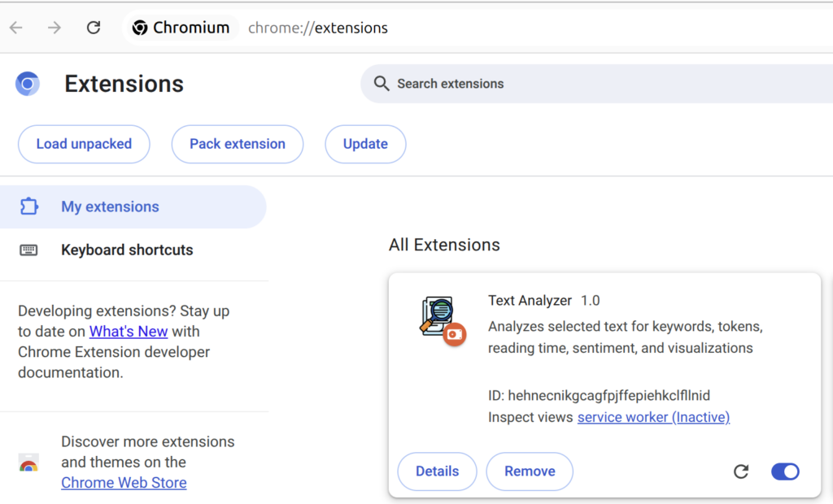Screen dimensions: 833x504
Task: Toggle Text Analyzer extension off
Action: coord(785,471)
